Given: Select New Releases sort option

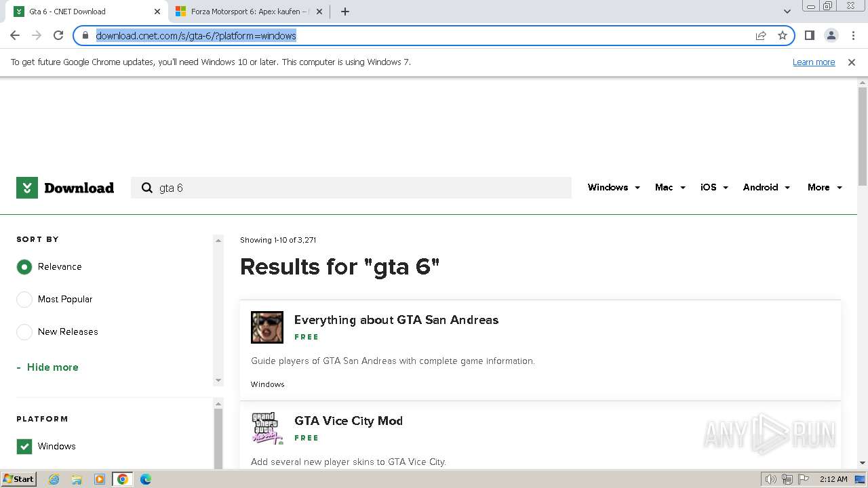Looking at the screenshot, I should [x=24, y=332].
